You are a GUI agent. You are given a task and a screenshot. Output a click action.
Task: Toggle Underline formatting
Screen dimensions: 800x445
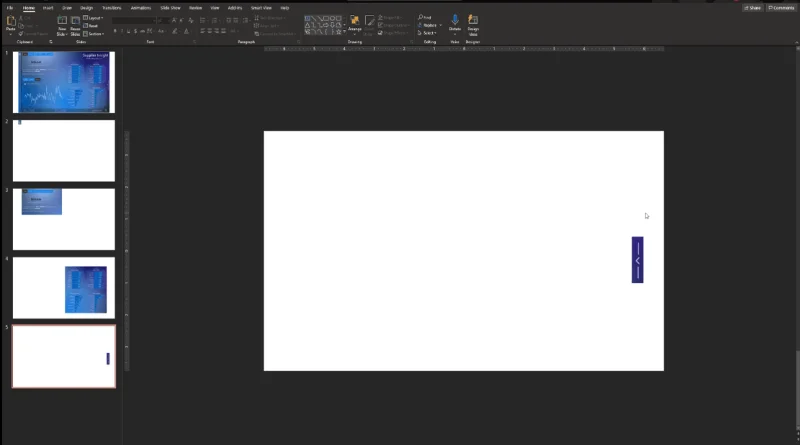(128, 31)
